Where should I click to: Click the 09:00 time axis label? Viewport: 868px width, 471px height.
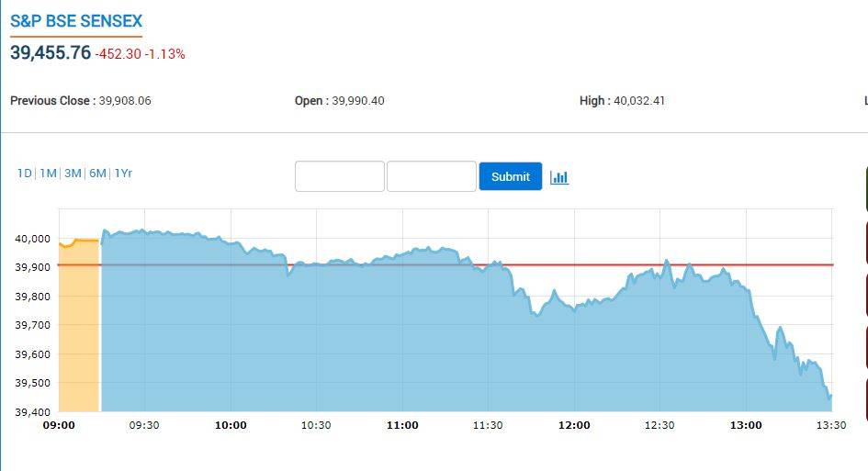(x=59, y=425)
